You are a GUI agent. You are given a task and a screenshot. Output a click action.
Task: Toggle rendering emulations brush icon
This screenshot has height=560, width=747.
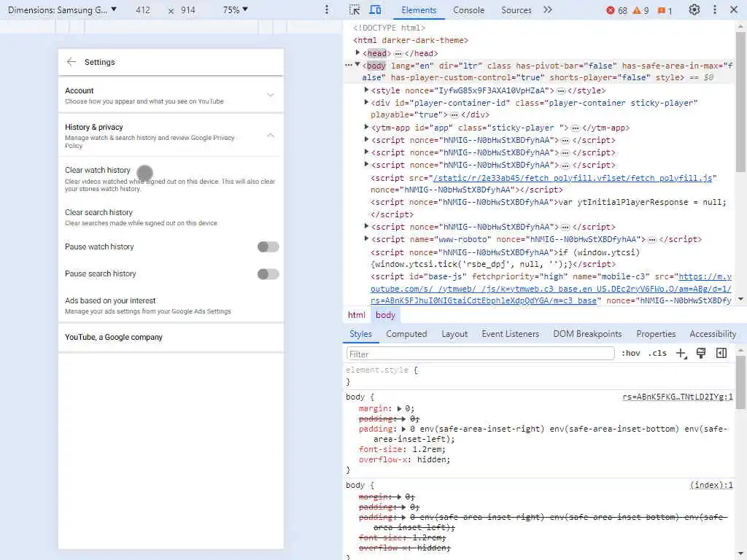(701, 354)
